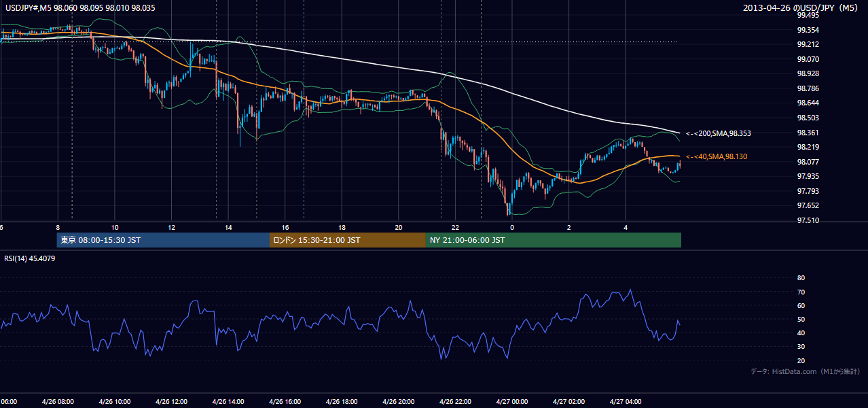Click price axis label 98.503
The width and height of the screenshot is (868, 408).
(x=808, y=118)
